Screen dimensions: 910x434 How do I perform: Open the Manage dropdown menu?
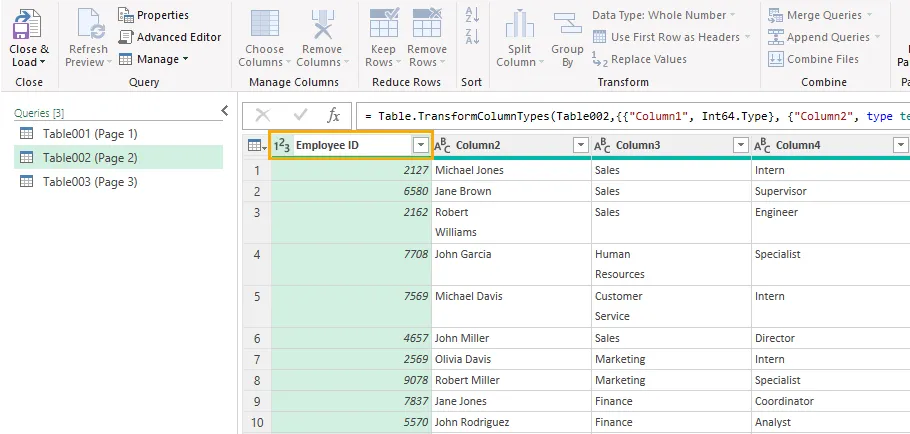(x=153, y=59)
